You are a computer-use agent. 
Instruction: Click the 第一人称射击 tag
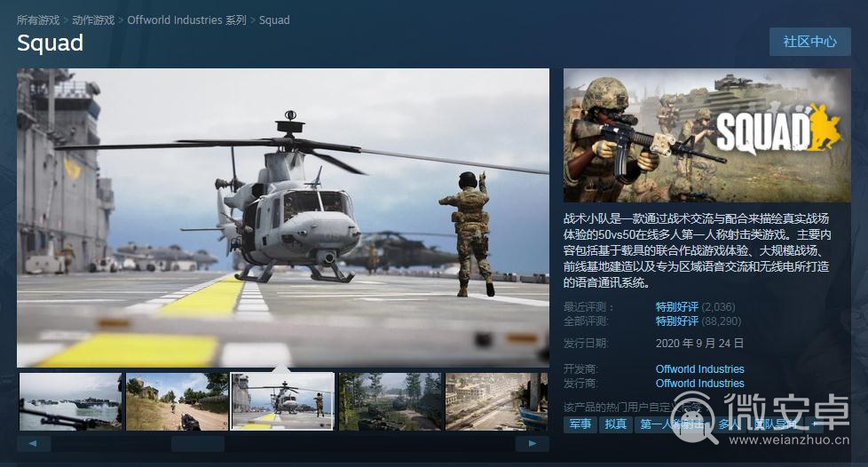[672, 424]
